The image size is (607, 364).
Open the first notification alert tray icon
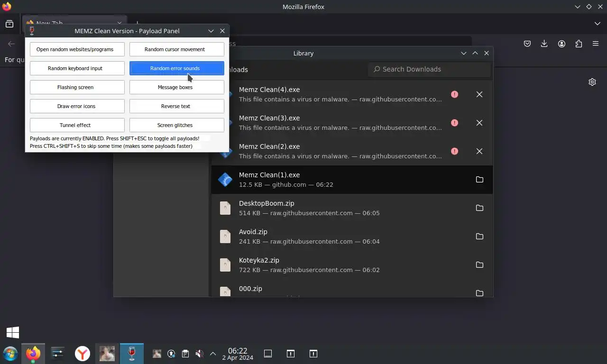291,354
